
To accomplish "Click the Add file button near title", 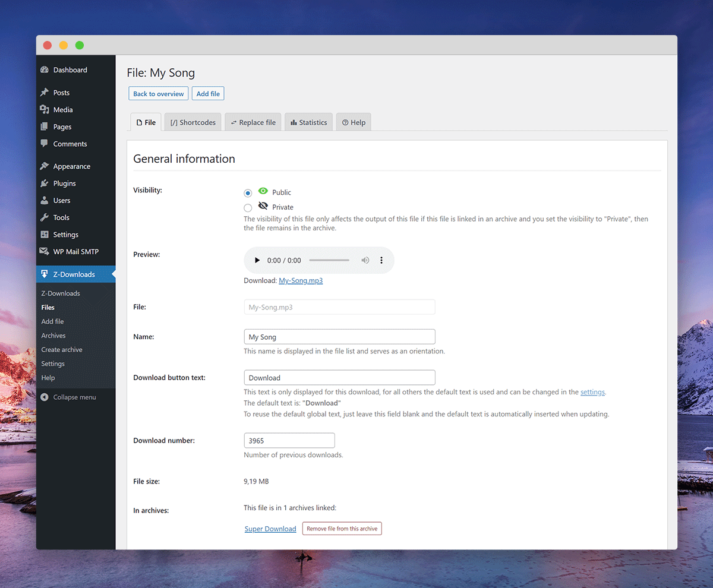I will 208,94.
